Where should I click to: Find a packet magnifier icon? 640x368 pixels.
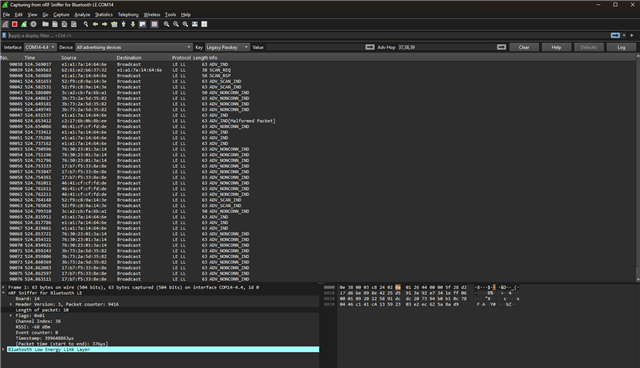86,24
